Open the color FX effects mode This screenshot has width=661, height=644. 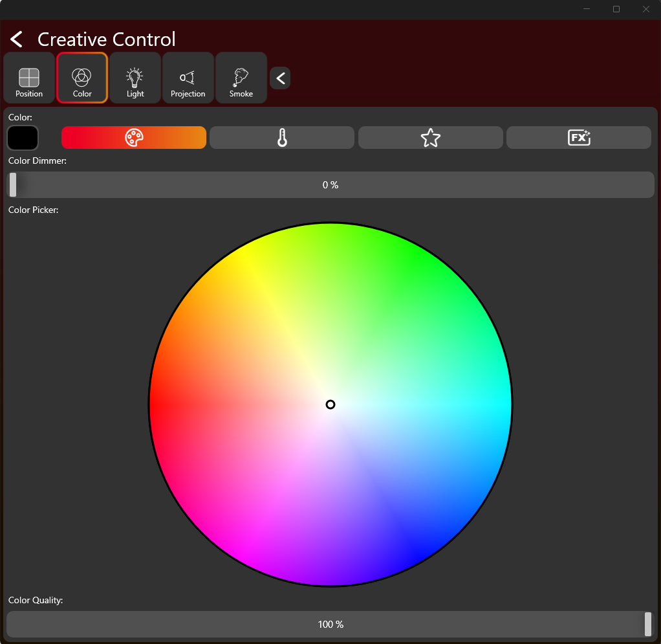[579, 138]
